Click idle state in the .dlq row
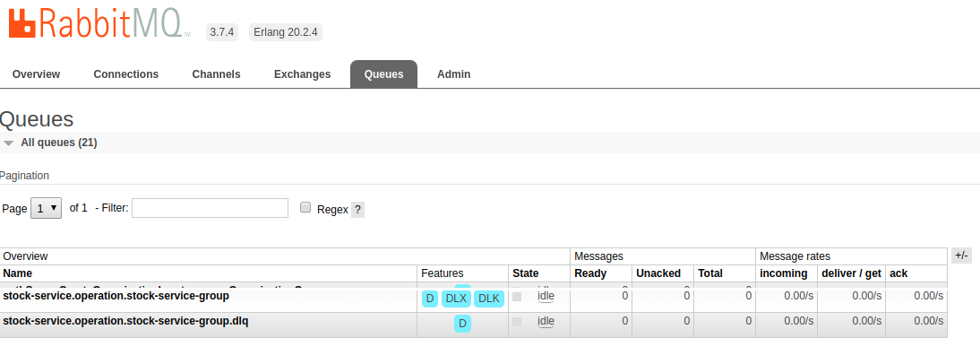Screen dimensions: 980x338 coord(546,321)
